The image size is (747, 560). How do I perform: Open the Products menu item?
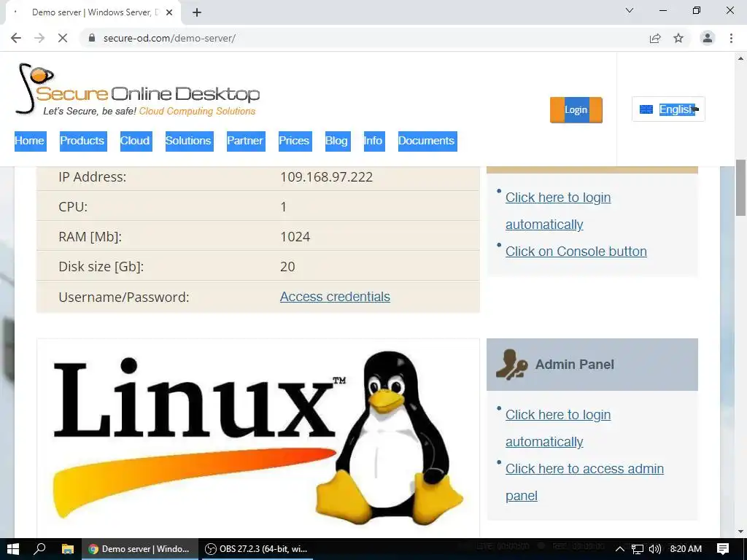83,141
